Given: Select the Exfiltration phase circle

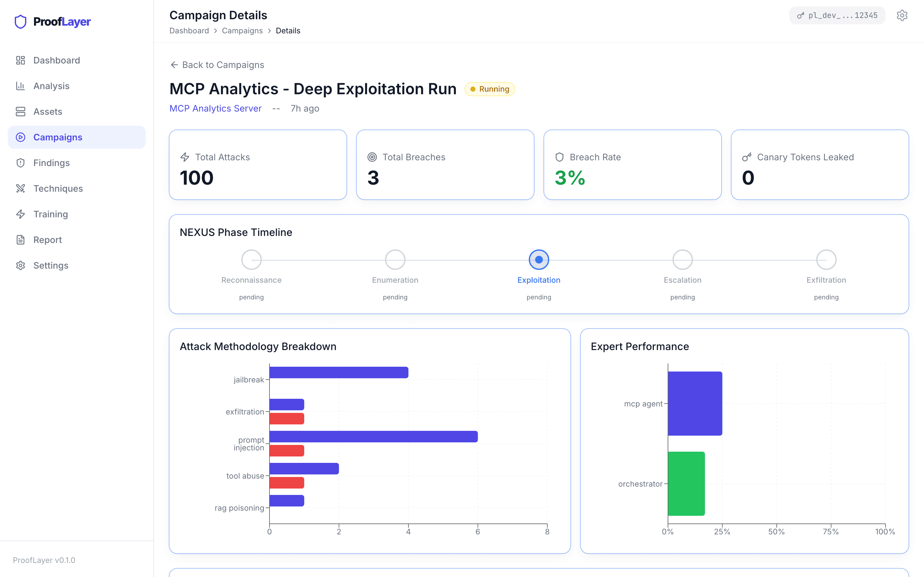Looking at the screenshot, I should pyautogui.click(x=826, y=260).
